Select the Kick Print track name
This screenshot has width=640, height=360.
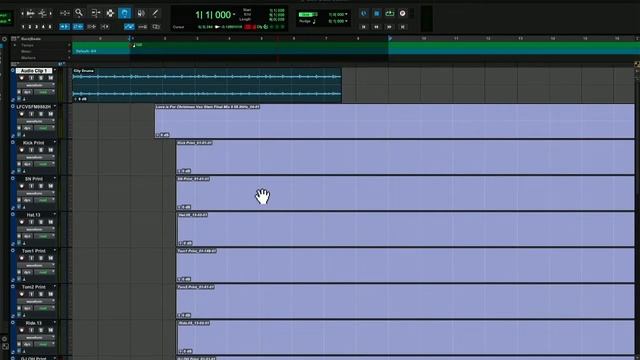33,143
